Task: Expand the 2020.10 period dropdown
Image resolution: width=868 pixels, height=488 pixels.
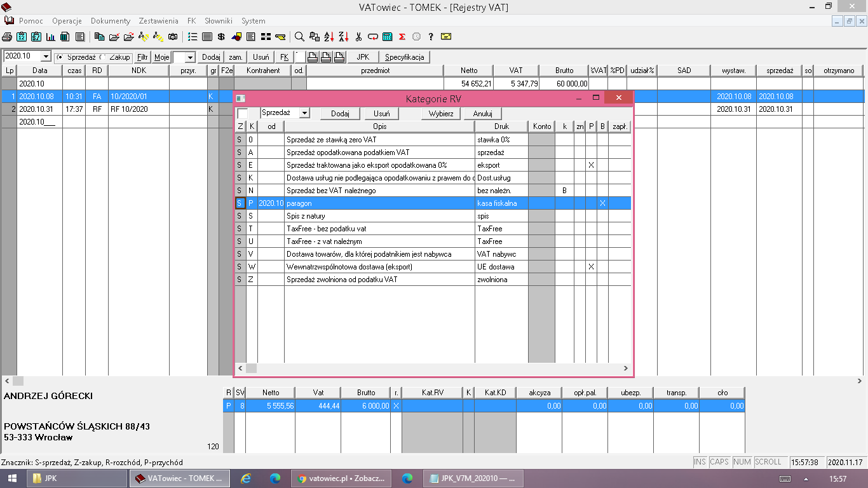Action: pos(45,57)
